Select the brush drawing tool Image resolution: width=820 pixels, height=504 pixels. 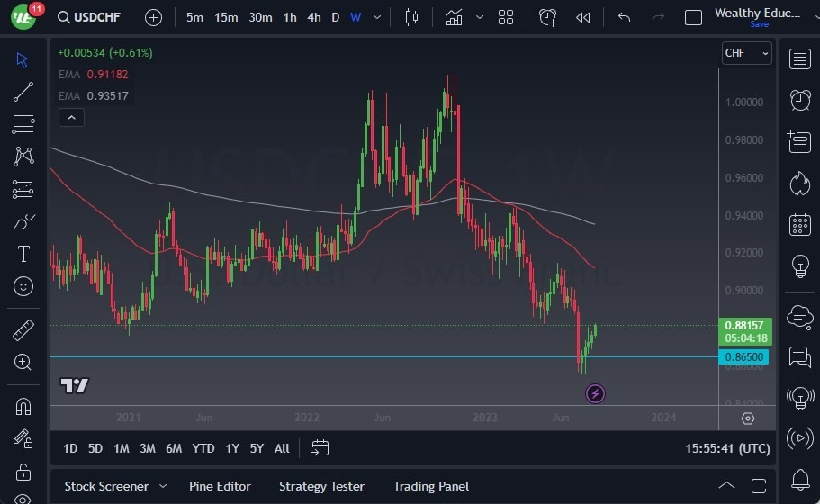(x=23, y=221)
